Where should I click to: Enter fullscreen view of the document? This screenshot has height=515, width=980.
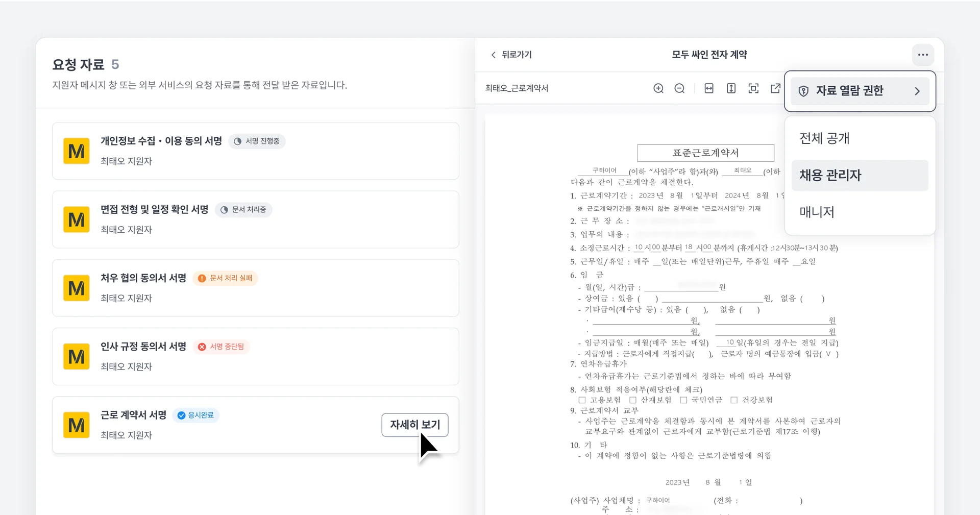tap(754, 88)
